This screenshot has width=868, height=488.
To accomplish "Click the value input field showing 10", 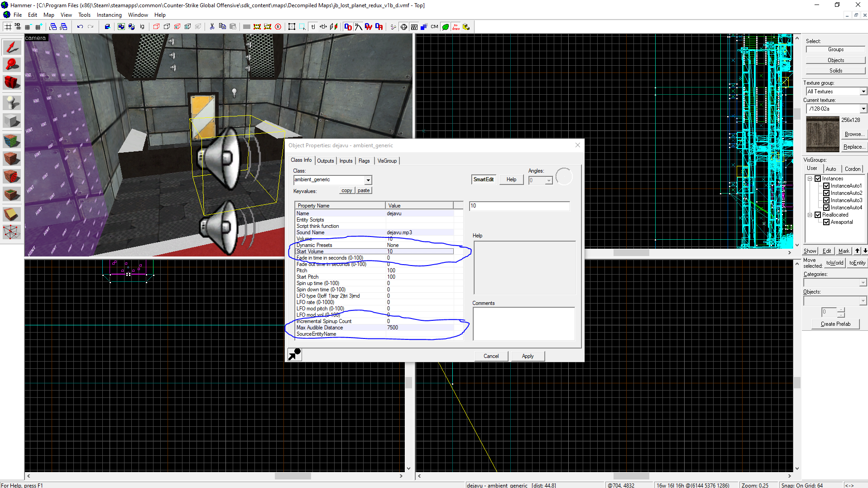I will click(x=519, y=206).
